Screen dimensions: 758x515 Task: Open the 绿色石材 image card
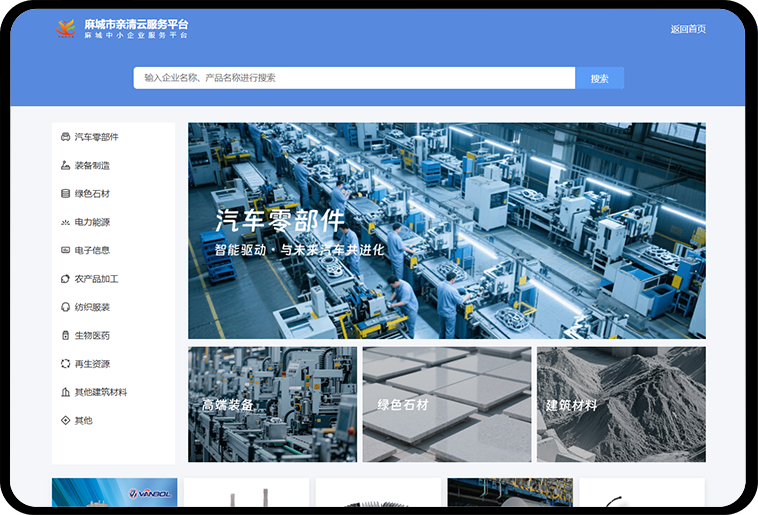pyautogui.click(x=446, y=405)
